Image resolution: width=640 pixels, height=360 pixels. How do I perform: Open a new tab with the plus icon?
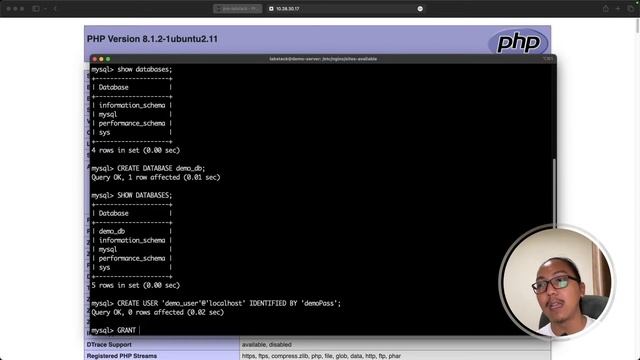[x=618, y=9]
